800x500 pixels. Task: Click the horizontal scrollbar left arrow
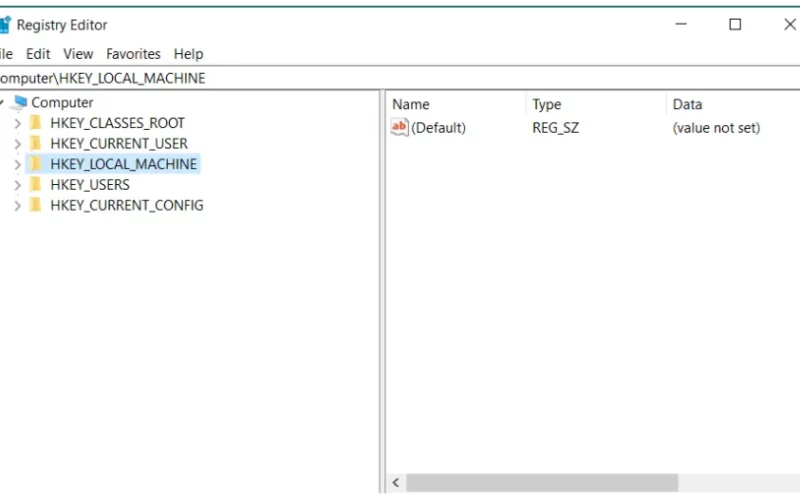pos(396,483)
